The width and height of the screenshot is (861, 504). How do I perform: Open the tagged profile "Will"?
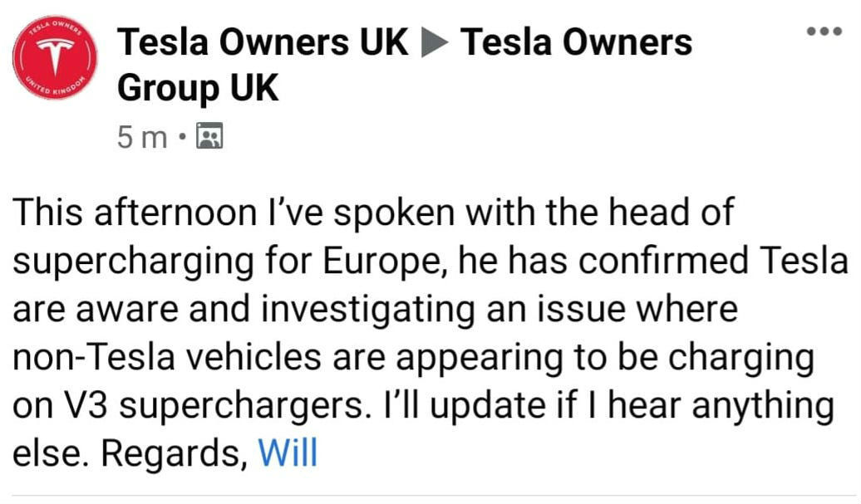coord(288,453)
